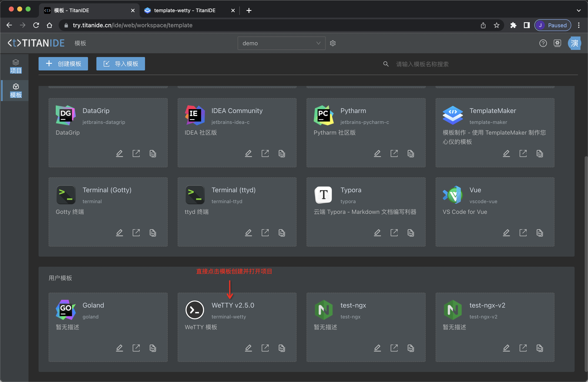588x382 pixels.
Task: Click the edit icon on TemplateMaker card
Action: (506, 153)
